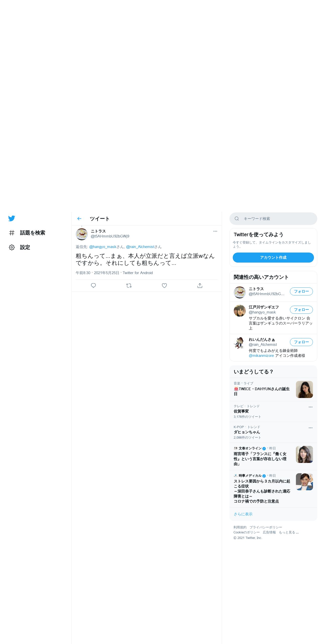The image size is (322, 644).
Task: Click the Twitter bird logo
Action: [12, 218]
